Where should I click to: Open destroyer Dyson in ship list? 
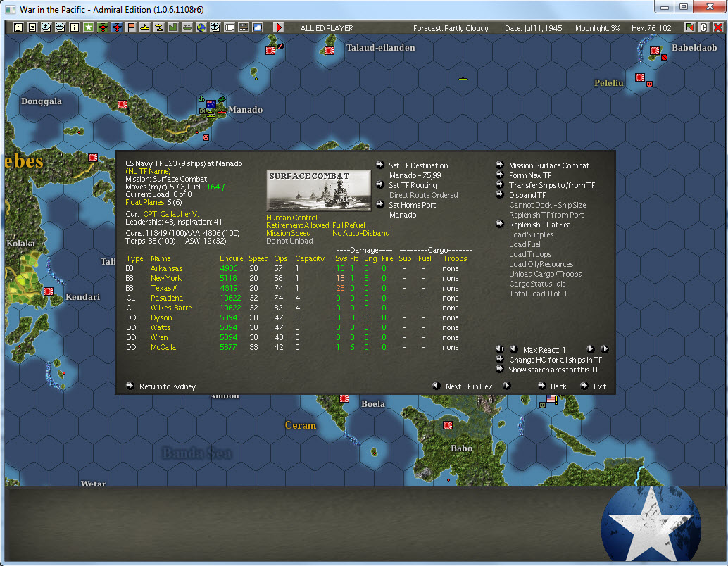pos(161,317)
